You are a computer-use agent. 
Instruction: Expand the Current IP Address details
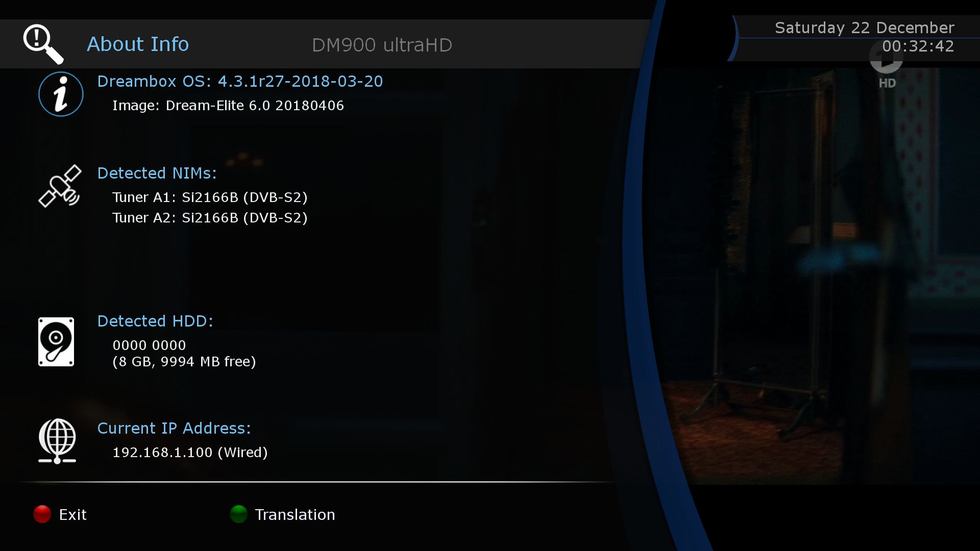[x=173, y=428]
